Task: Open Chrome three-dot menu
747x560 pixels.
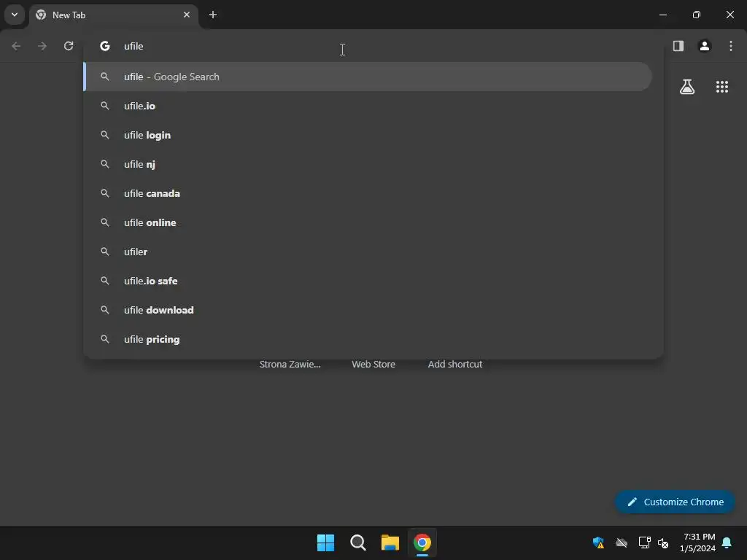Action: (731, 46)
